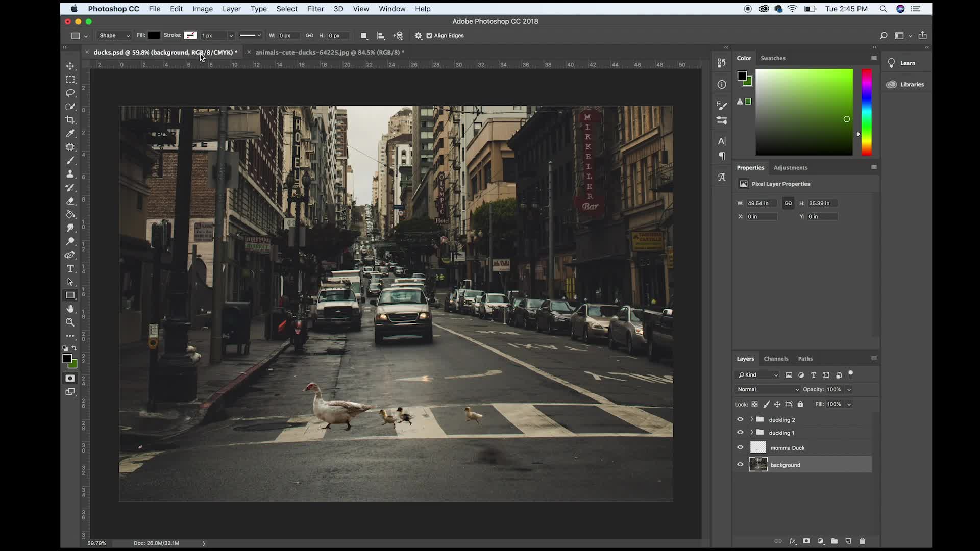
Task: Switch to the Channels tab
Action: pos(776,359)
